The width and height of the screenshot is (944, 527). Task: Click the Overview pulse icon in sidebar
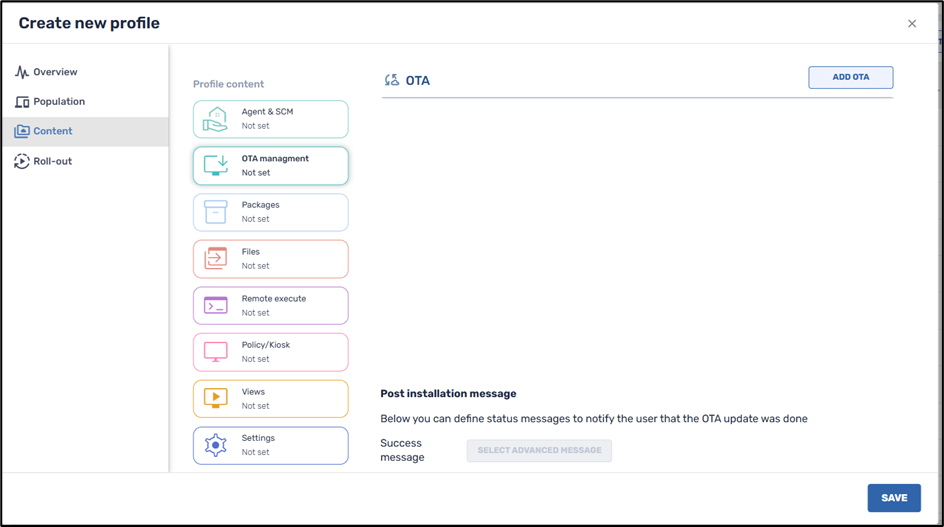22,72
